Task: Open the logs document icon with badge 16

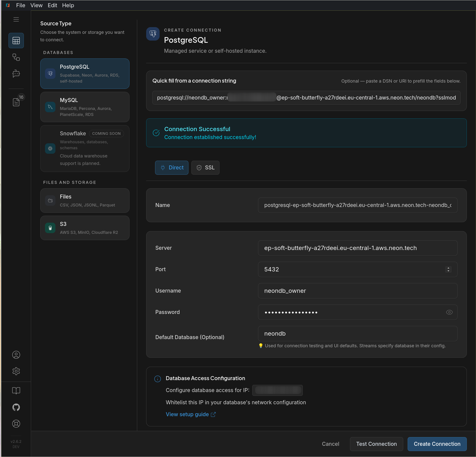Action: [16, 102]
